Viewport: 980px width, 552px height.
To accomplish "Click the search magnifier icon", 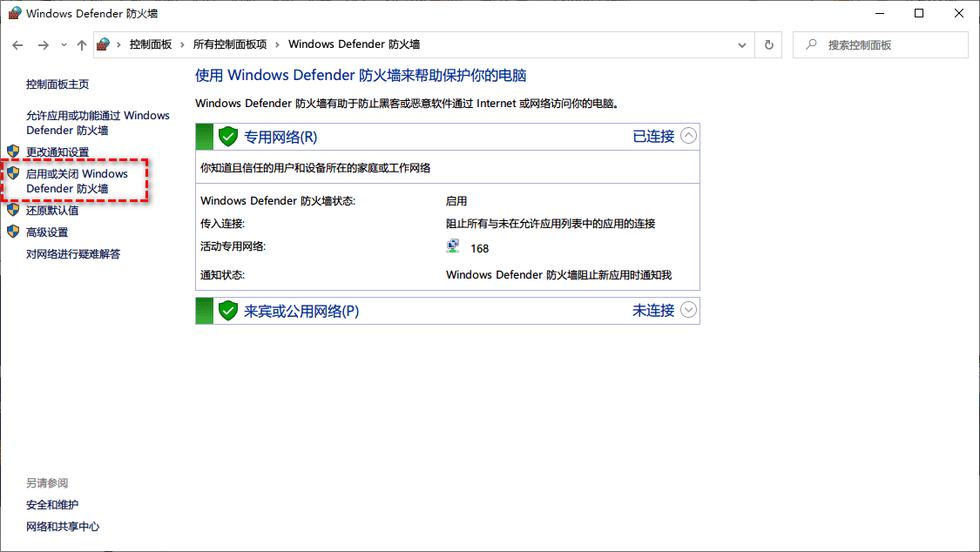I will 811,44.
